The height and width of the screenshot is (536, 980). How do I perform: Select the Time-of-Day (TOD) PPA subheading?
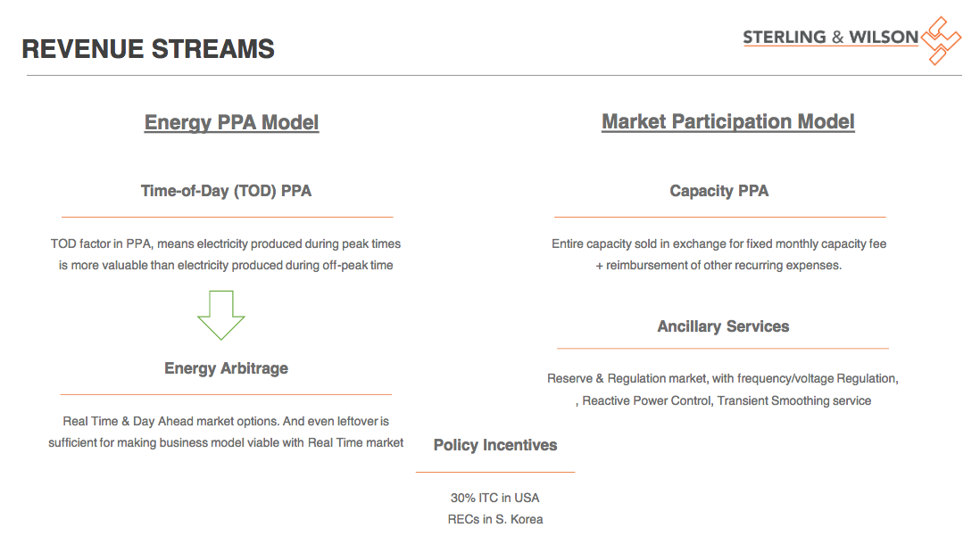[226, 190]
